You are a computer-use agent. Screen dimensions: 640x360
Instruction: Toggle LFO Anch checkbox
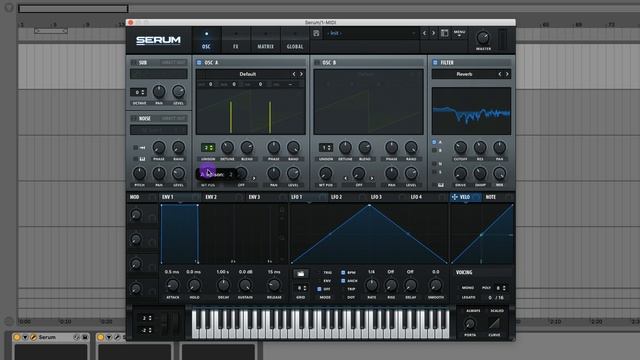coord(343,281)
